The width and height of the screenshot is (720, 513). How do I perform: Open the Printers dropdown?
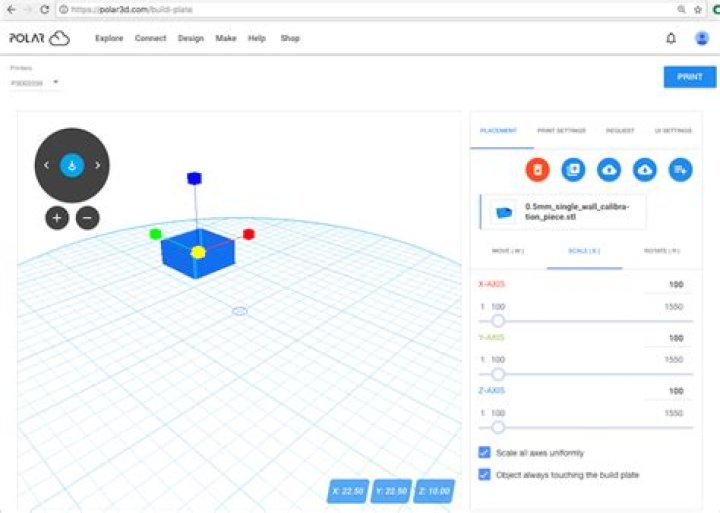tap(36, 83)
